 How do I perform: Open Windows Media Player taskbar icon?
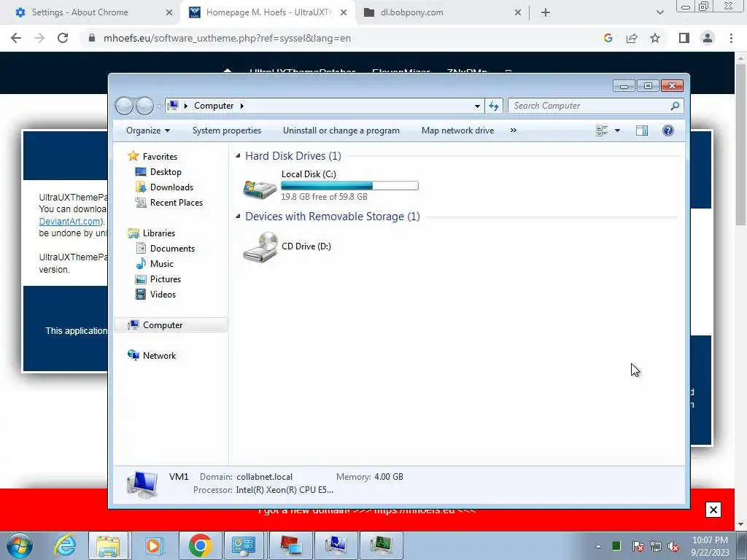coord(154,545)
